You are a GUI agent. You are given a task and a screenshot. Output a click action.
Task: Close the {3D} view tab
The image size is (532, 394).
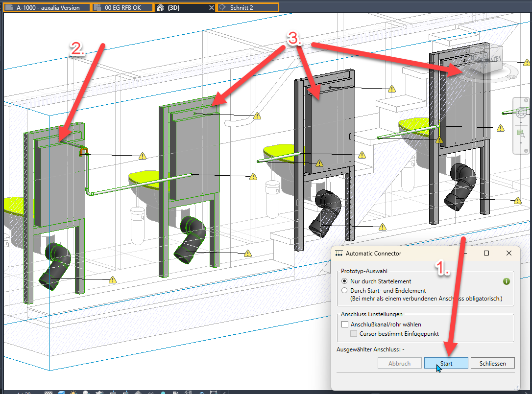[211, 8]
